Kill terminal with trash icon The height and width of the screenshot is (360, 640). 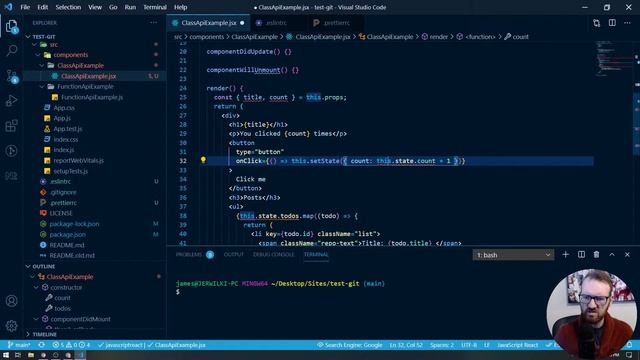pyautogui.click(x=596, y=255)
